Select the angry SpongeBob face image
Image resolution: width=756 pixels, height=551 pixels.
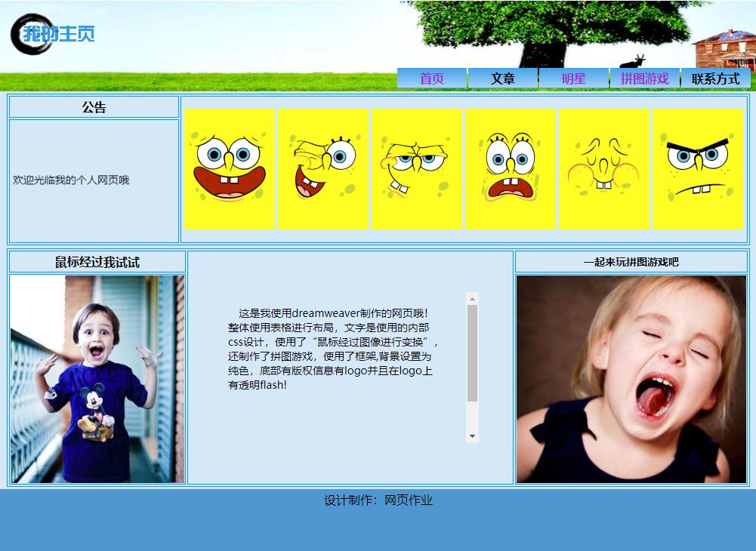698,168
